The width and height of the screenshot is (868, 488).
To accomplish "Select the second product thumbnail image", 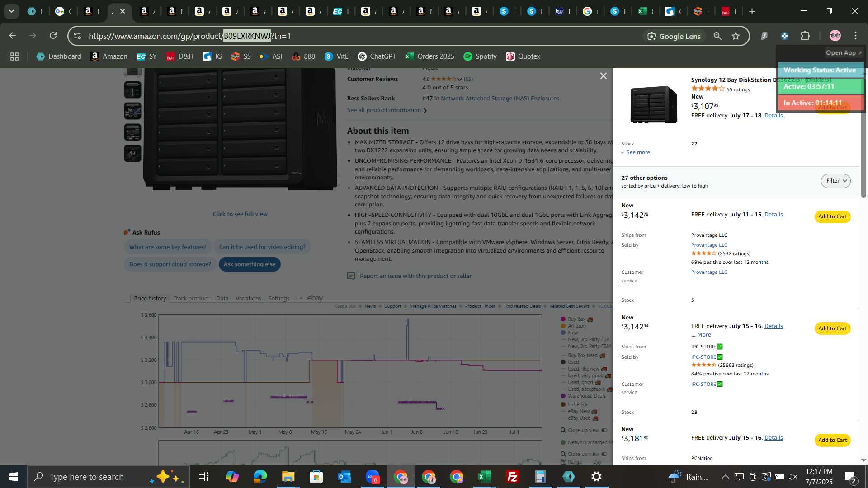I will (132, 90).
